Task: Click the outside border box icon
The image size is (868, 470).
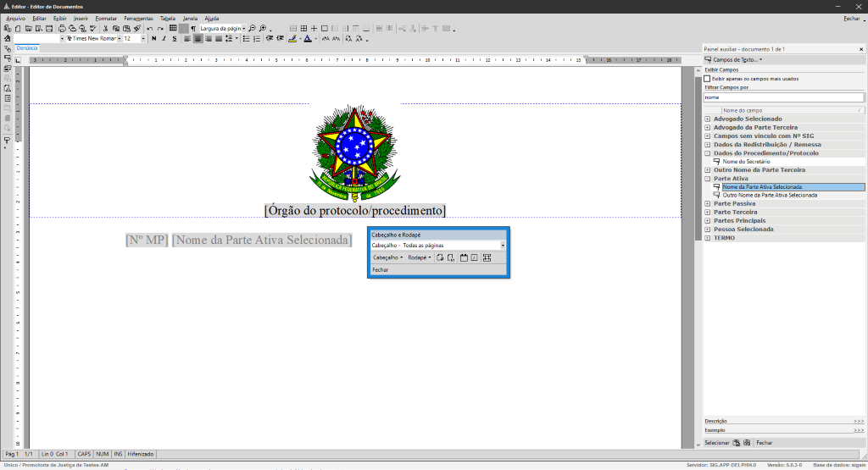Action: point(325,29)
